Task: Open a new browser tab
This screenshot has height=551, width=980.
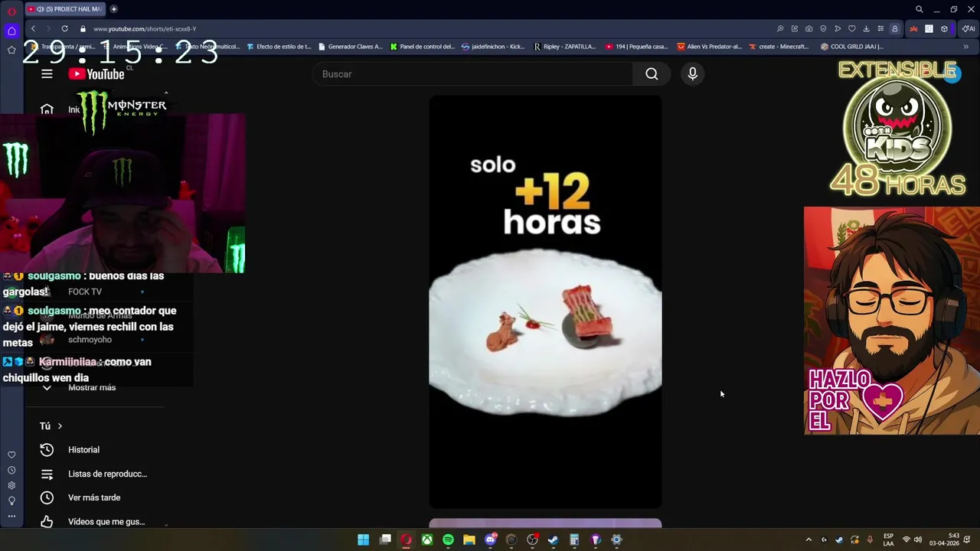Action: [113, 9]
